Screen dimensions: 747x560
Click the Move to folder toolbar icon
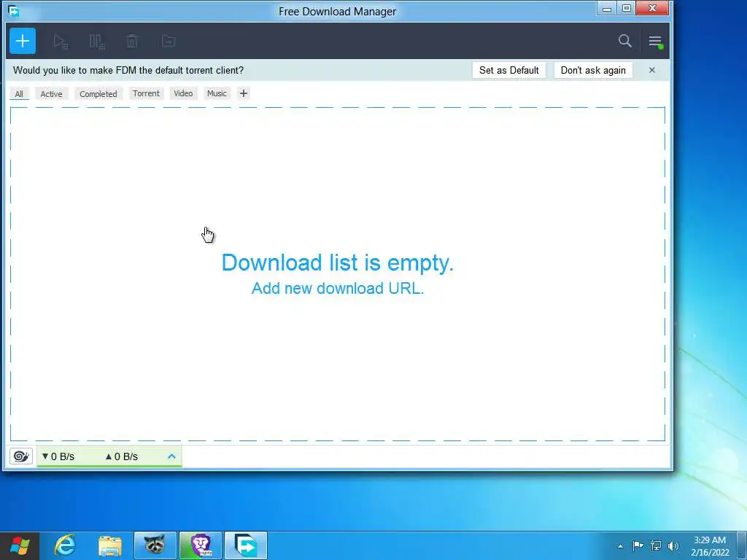pos(169,41)
